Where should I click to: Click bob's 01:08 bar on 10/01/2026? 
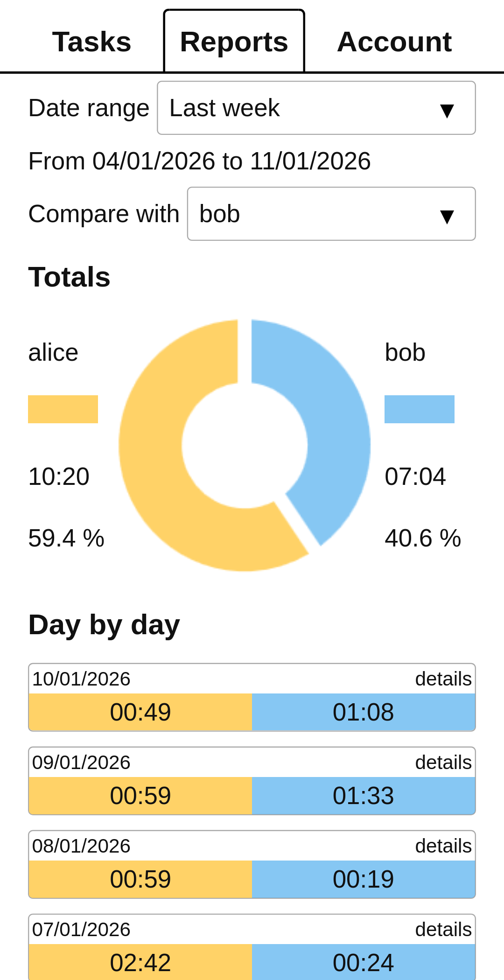coord(363,712)
